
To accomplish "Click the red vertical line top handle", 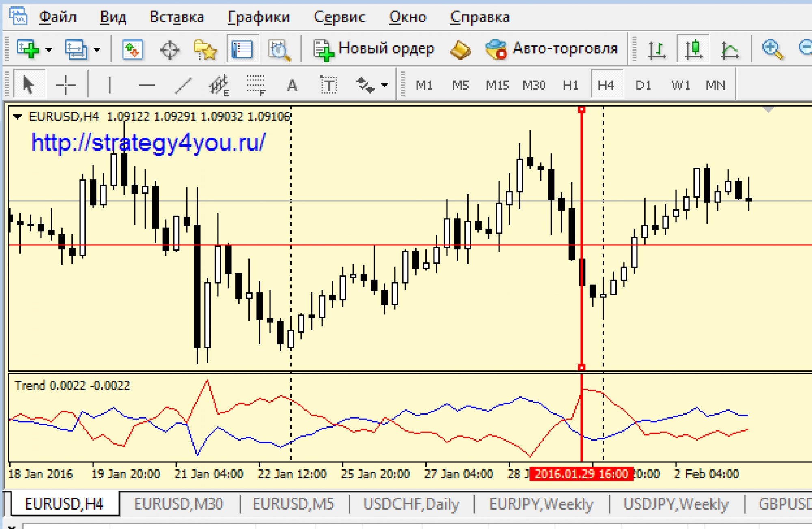I will [x=581, y=110].
